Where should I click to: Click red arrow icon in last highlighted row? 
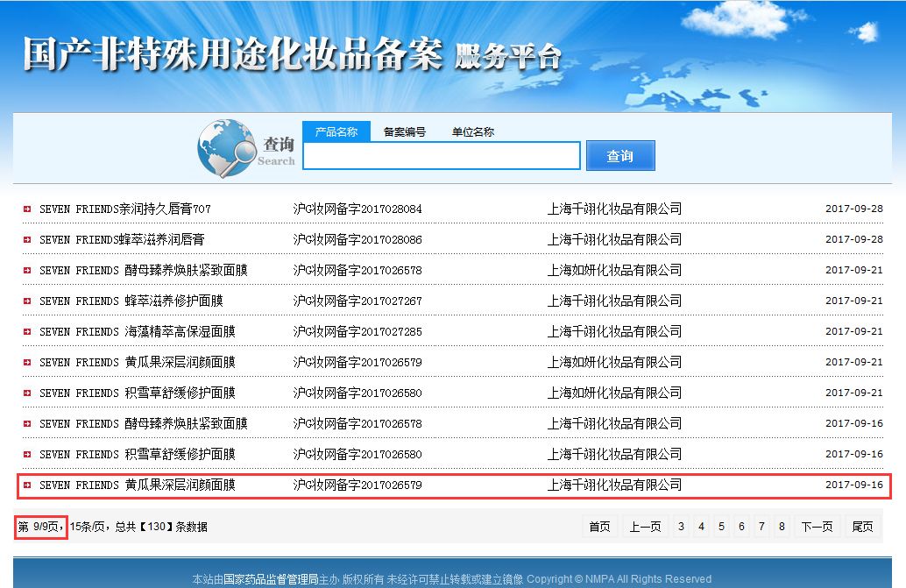[x=27, y=485]
